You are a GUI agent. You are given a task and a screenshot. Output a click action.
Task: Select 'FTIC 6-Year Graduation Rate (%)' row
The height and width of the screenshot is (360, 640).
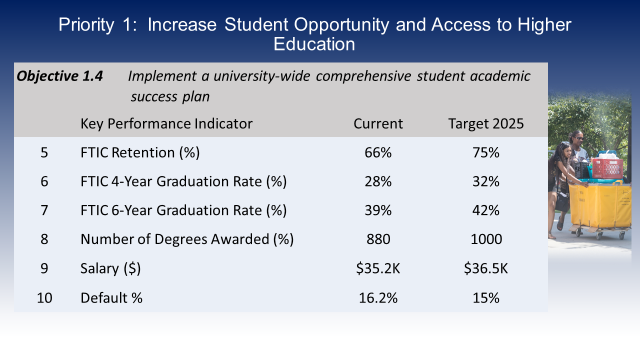pyautogui.click(x=281, y=210)
